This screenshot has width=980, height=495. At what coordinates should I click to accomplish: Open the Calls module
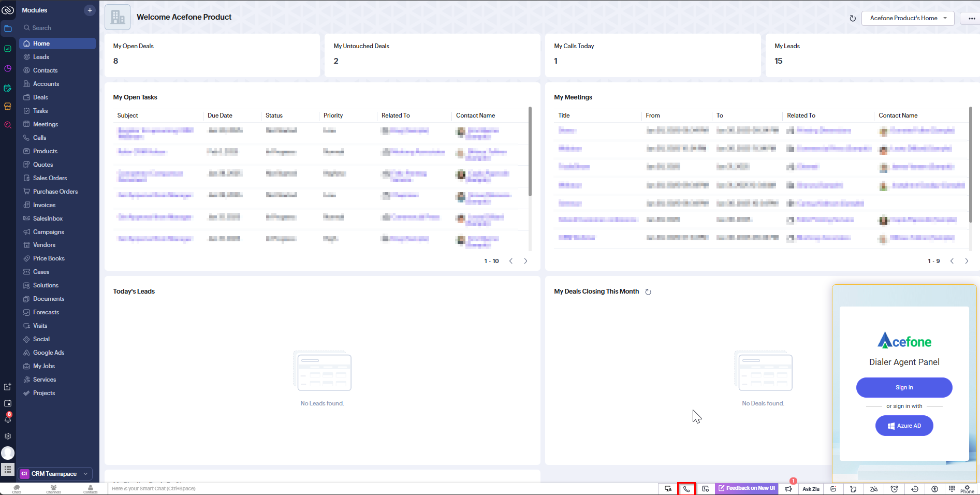(x=57, y=138)
